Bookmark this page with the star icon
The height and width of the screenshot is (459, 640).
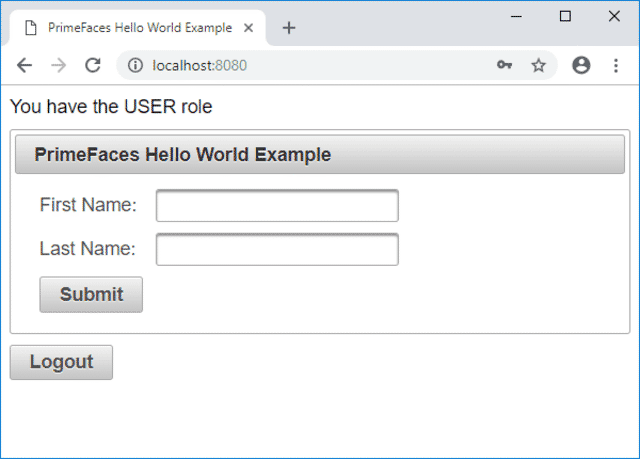(x=538, y=65)
